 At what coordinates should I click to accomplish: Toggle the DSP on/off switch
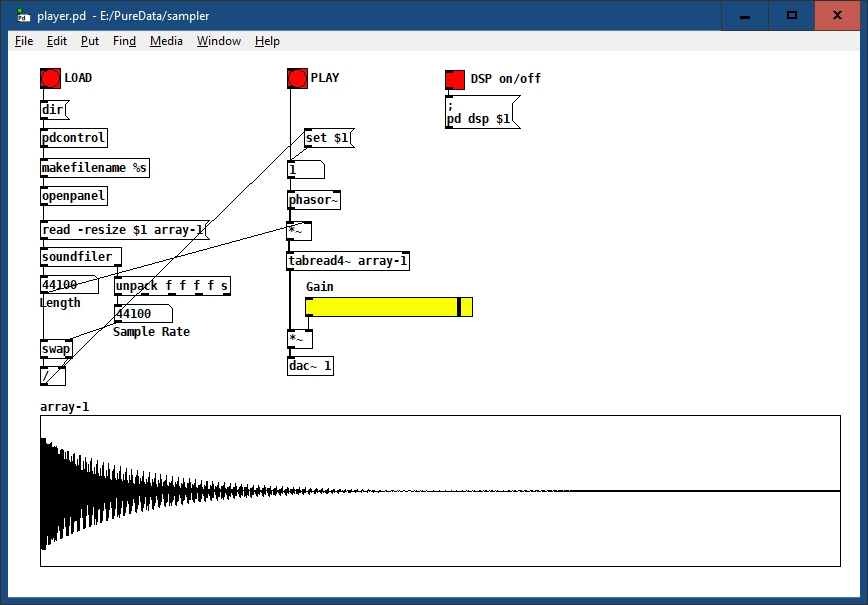(455, 80)
